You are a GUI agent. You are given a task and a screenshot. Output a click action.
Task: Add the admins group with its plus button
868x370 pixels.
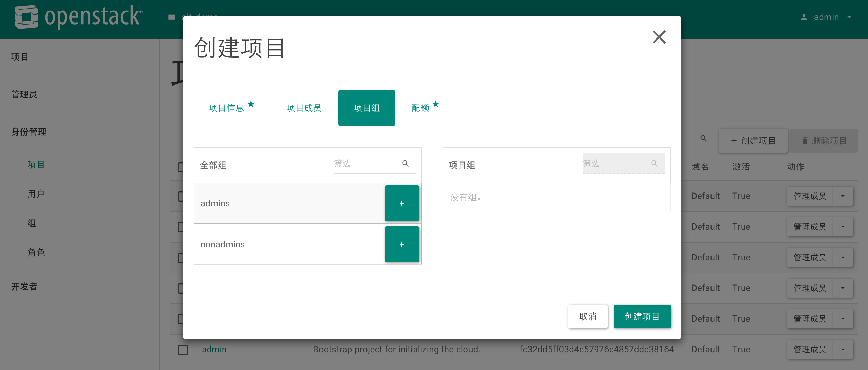click(402, 203)
